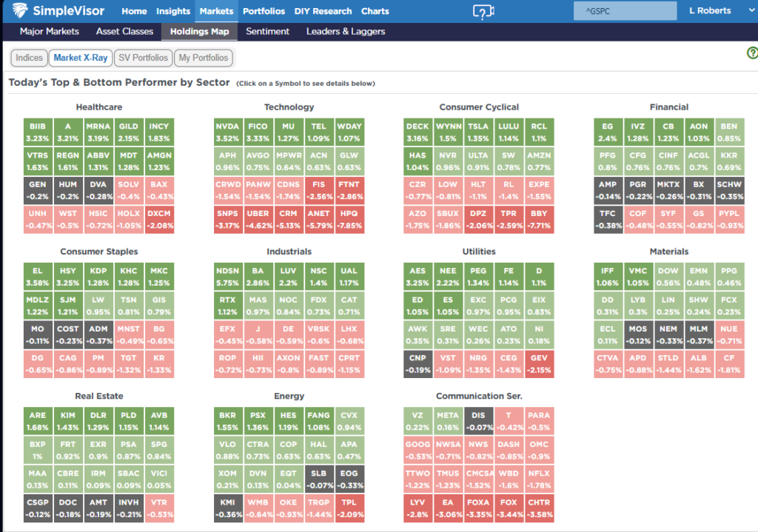Viewport: 758px width, 532px height.
Task: Click the TSLA tile in Consumer Cyclical
Action: pos(478,132)
